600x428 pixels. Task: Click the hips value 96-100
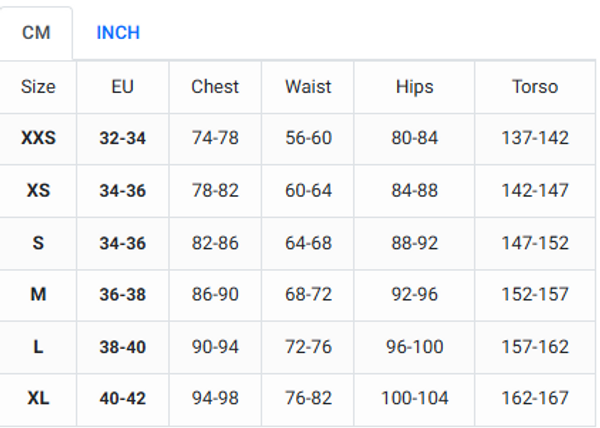414,347
